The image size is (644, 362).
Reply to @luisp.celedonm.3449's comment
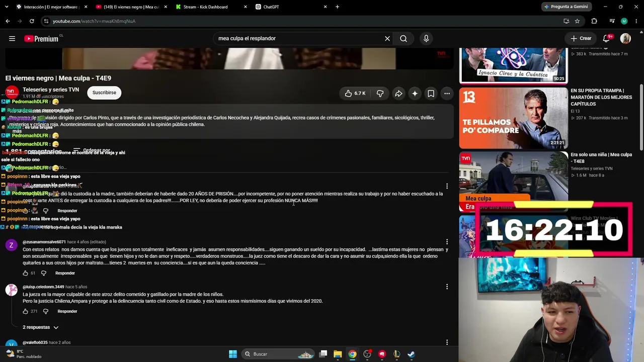pyautogui.click(x=67, y=311)
